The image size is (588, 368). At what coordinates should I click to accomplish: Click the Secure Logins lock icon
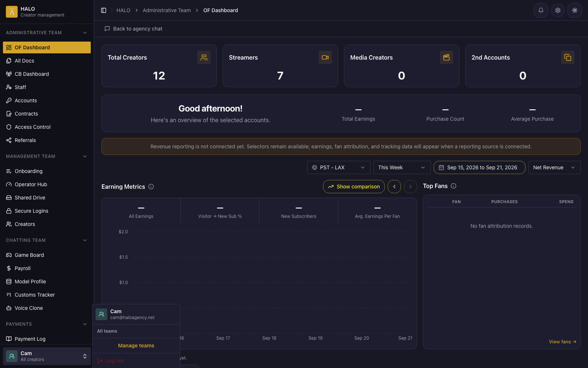(9, 211)
